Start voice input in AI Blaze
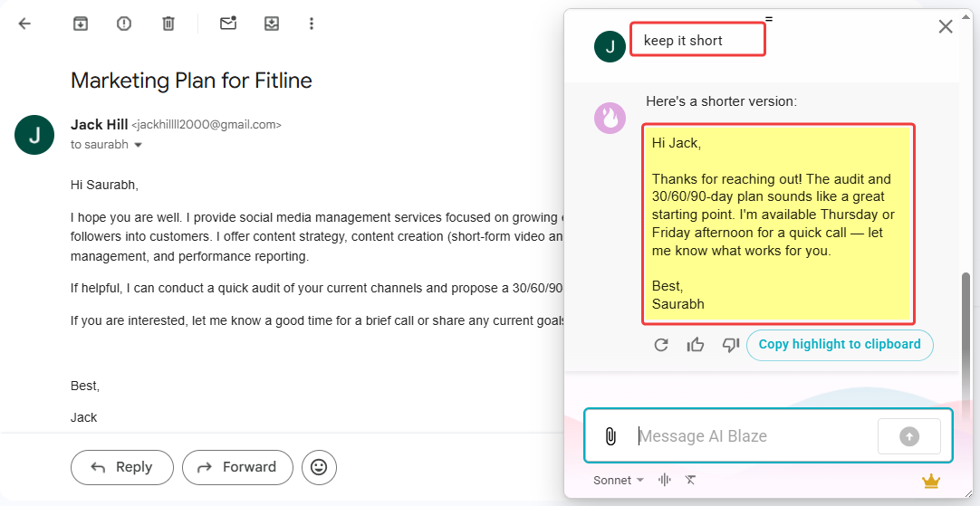This screenshot has height=506, width=980. point(665,480)
